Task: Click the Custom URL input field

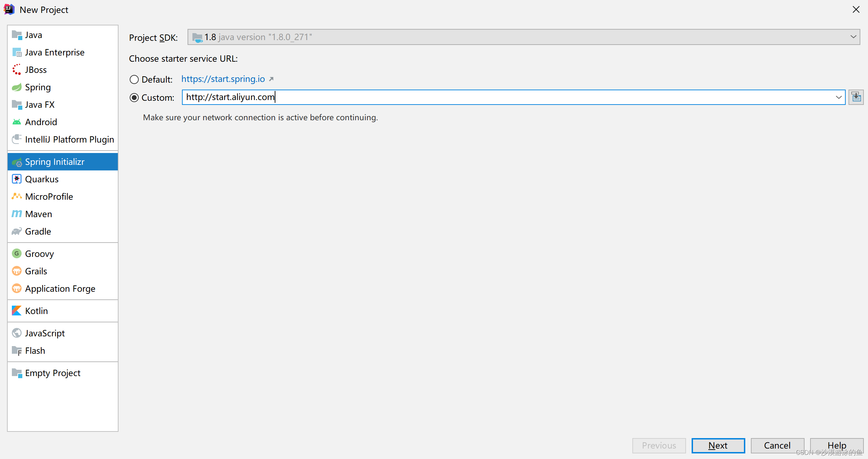Action: (x=513, y=97)
